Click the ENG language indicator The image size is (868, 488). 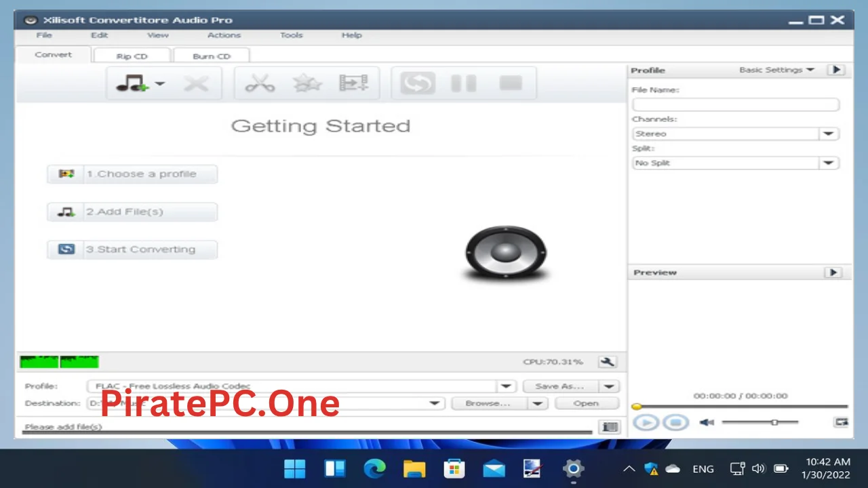pos(703,468)
